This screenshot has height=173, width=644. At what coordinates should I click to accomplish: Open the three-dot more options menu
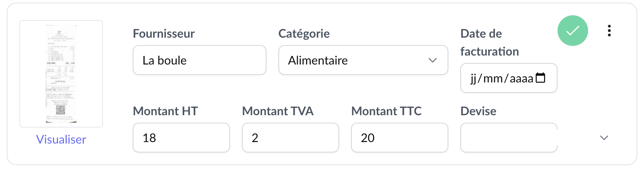[609, 31]
